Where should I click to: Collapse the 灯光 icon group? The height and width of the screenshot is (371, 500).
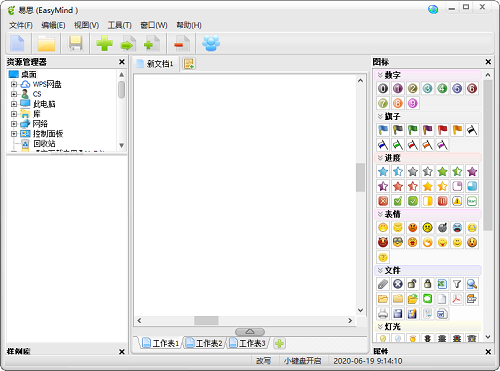[380, 327]
